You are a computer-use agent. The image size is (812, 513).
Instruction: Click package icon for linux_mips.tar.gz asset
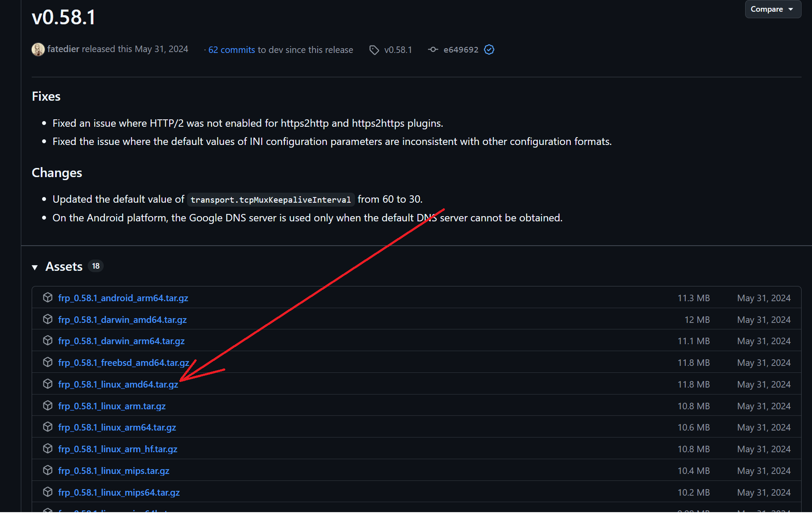[x=48, y=470]
